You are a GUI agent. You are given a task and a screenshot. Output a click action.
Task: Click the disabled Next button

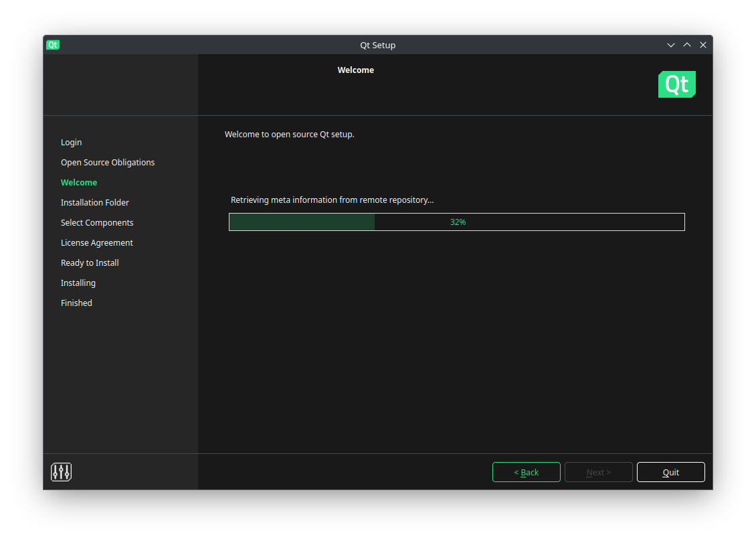pos(598,472)
